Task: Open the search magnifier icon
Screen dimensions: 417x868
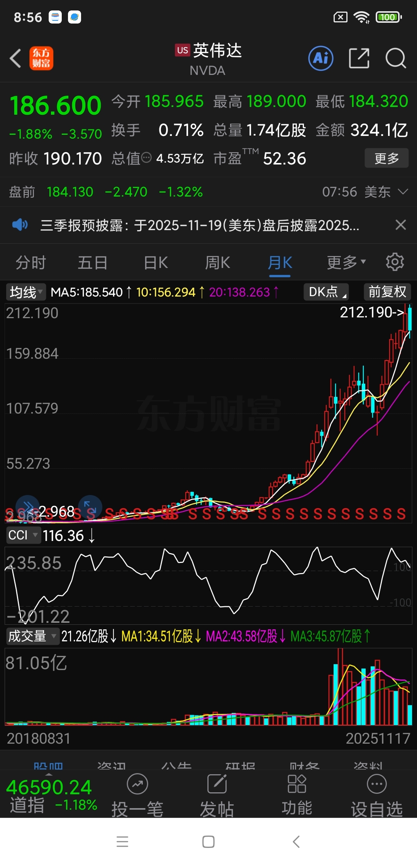Action: pos(396,58)
